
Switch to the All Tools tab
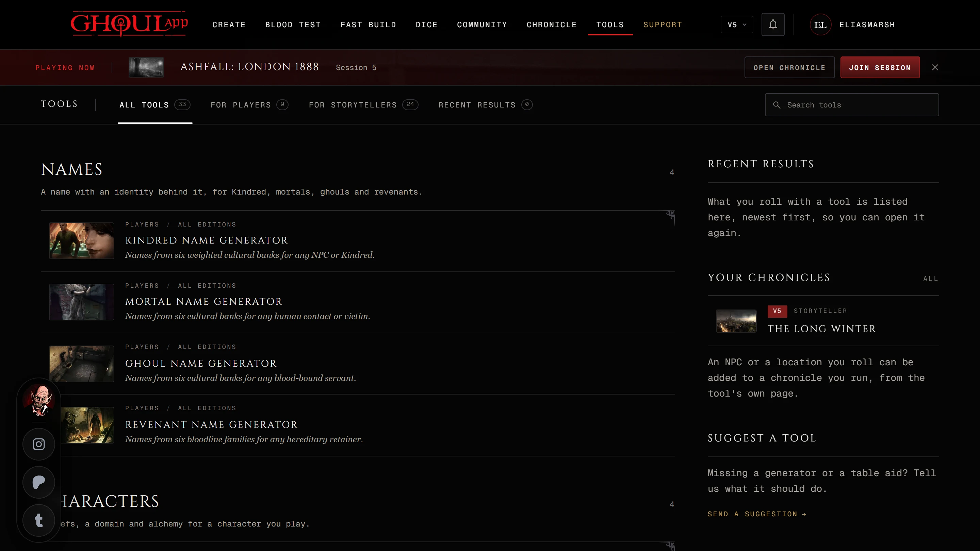pyautogui.click(x=155, y=105)
